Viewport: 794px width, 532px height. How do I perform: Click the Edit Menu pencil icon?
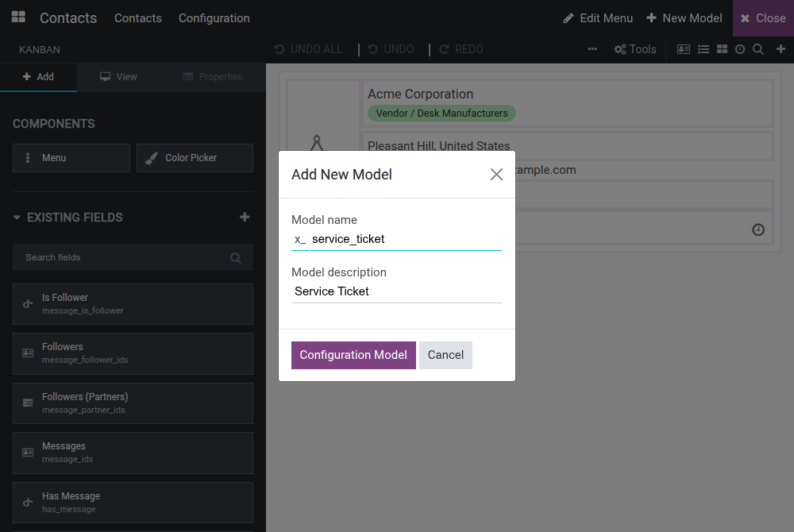[569, 18]
